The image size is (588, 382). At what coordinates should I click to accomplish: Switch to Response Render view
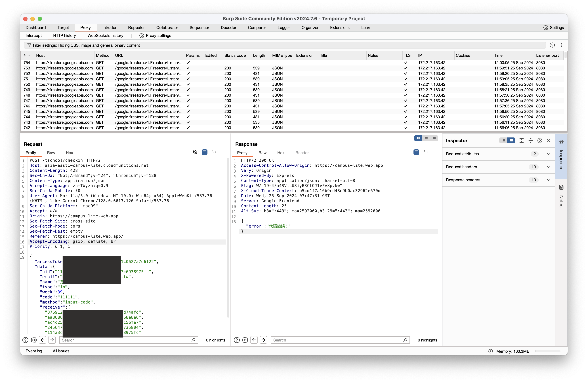[x=302, y=153]
